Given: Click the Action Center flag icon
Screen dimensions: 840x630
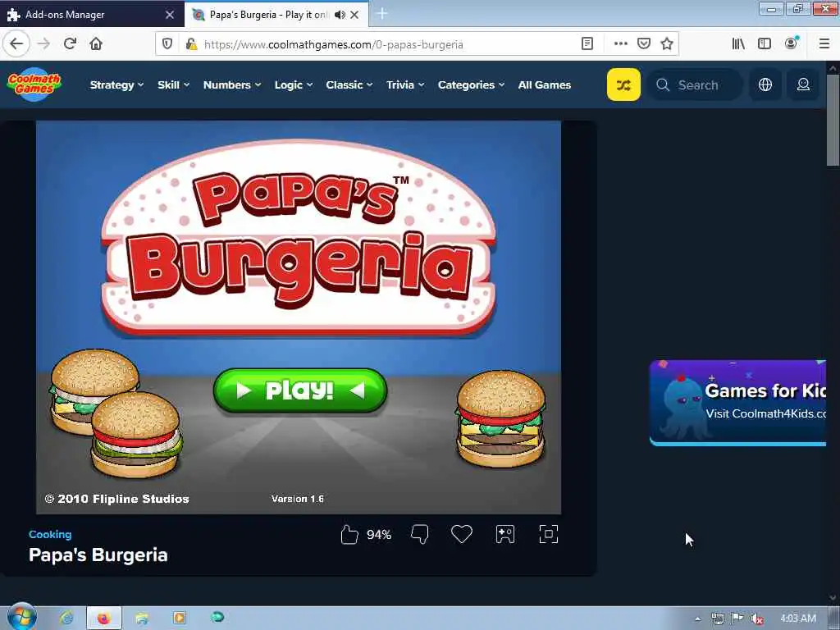Looking at the screenshot, I should pyautogui.click(x=737, y=619).
